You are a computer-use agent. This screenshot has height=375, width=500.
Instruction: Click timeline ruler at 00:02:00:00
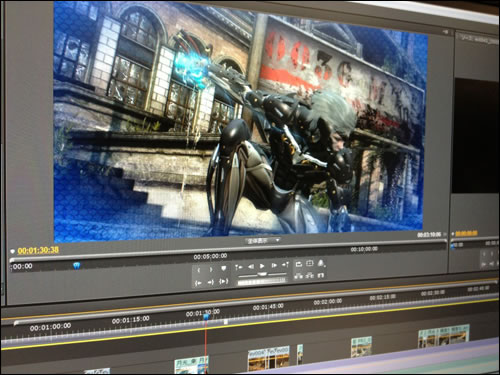(328, 302)
